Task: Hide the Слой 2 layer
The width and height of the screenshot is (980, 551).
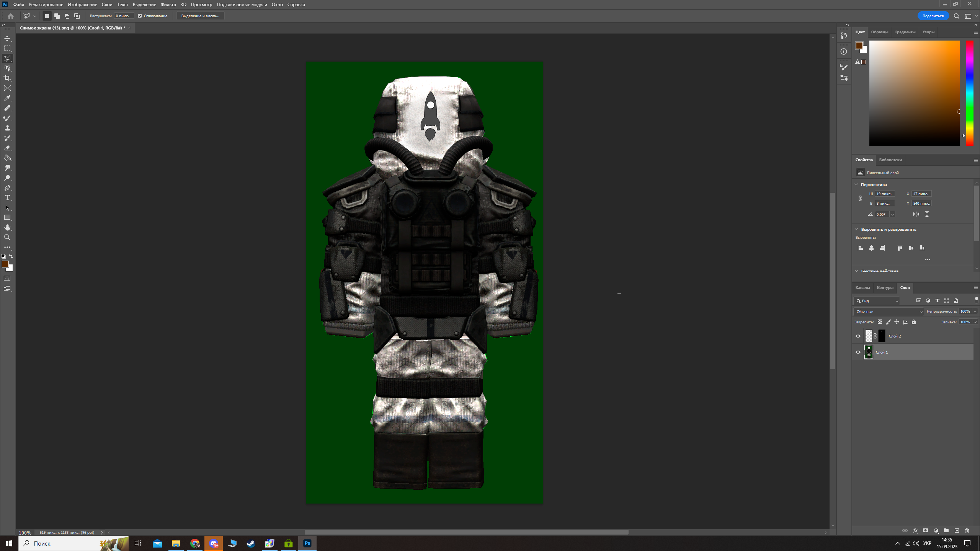Action: tap(858, 336)
